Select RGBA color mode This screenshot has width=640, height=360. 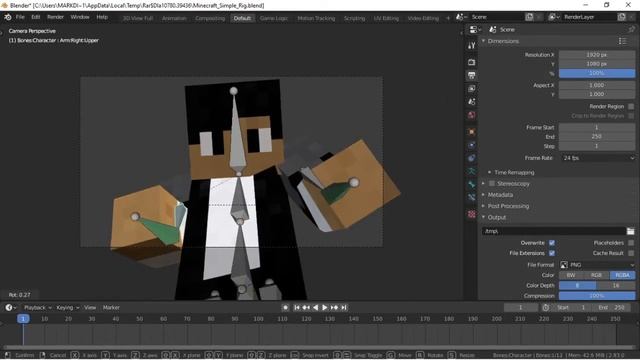622,275
